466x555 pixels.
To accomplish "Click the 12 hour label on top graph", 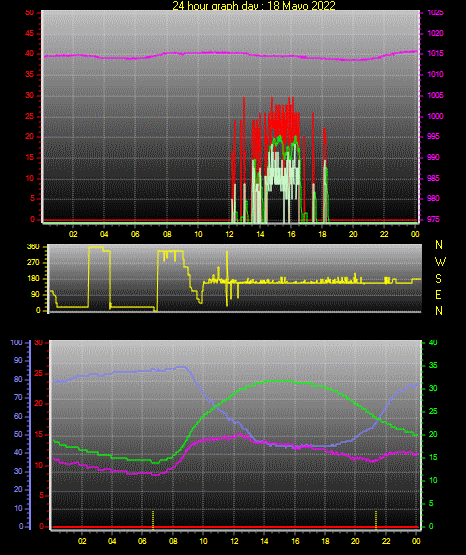I will pyautogui.click(x=229, y=234).
